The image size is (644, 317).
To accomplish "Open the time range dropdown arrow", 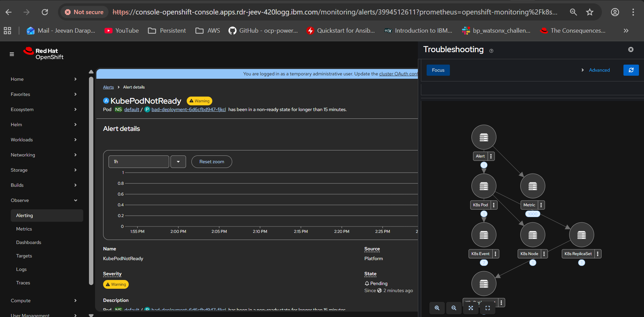I will pyautogui.click(x=178, y=162).
